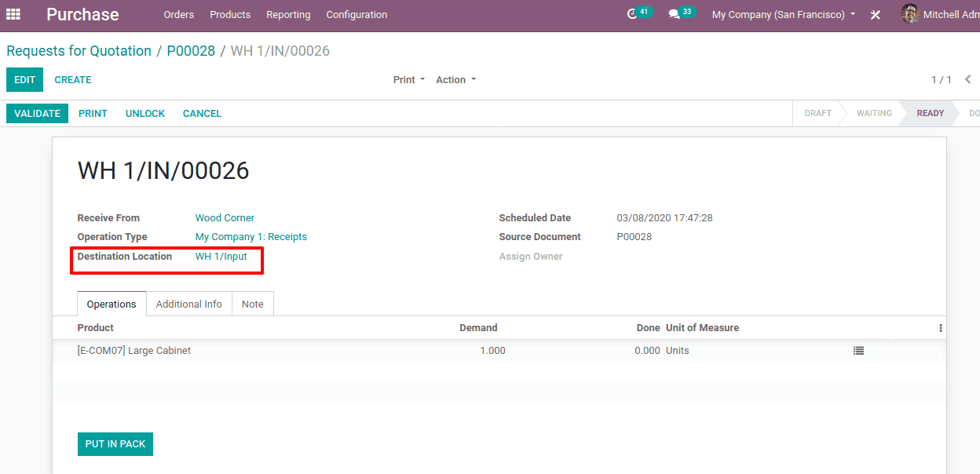Open the Wood Corner vendor link
Image resolution: width=980 pixels, height=474 pixels.
(225, 218)
